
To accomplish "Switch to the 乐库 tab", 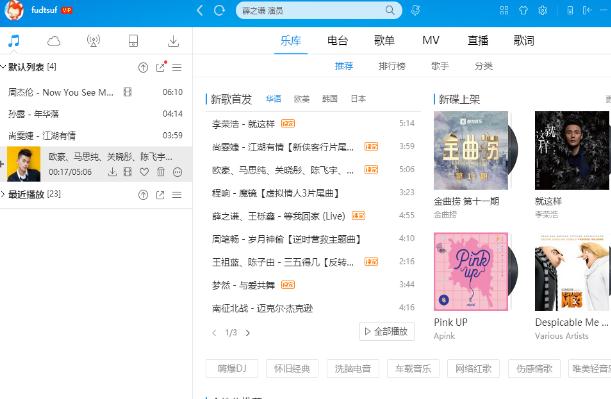I will coord(291,40).
